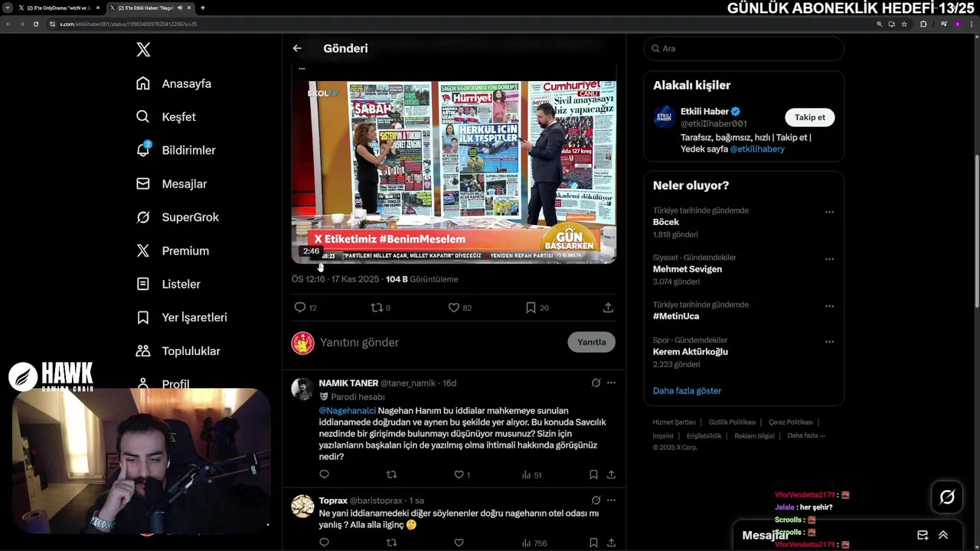Like NAMIK TANER's comment
The image size is (980, 551).
point(459,474)
